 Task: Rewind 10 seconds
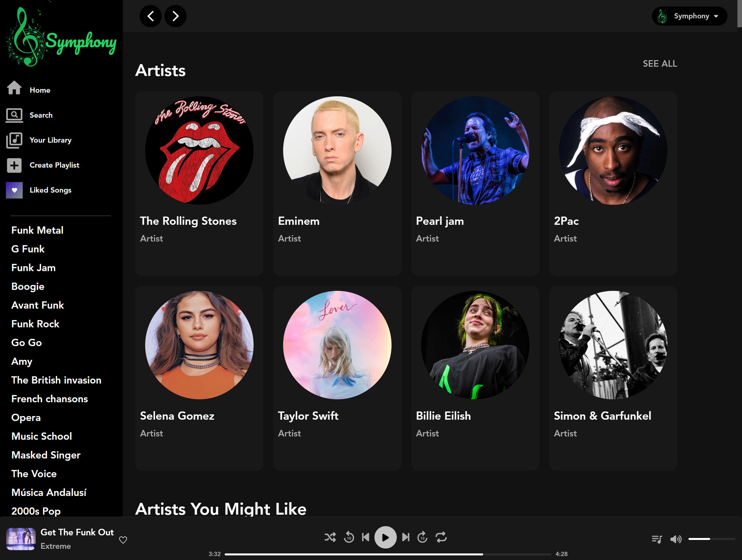(x=349, y=537)
